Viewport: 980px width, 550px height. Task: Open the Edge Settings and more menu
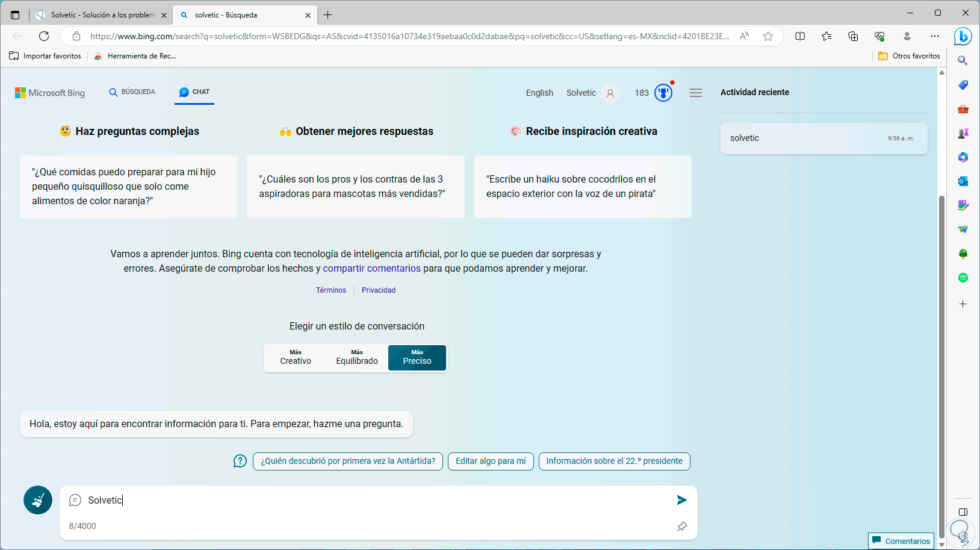(x=934, y=36)
